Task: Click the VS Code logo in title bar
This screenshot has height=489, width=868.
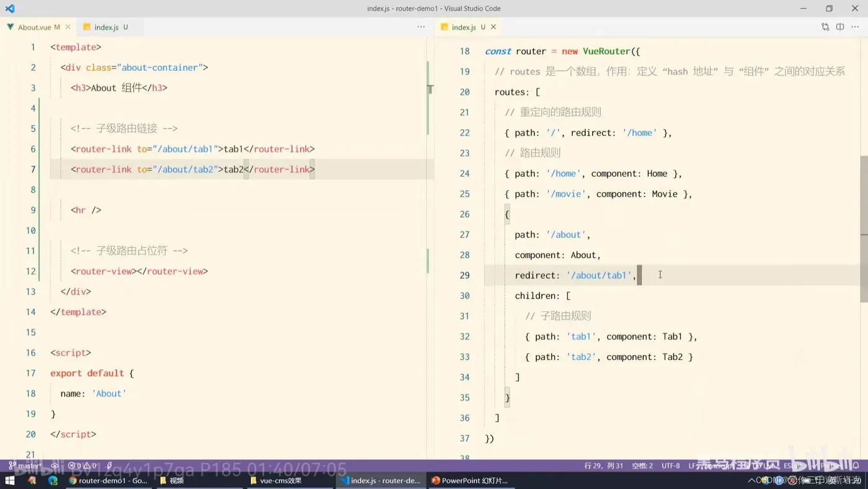Action: (10, 9)
